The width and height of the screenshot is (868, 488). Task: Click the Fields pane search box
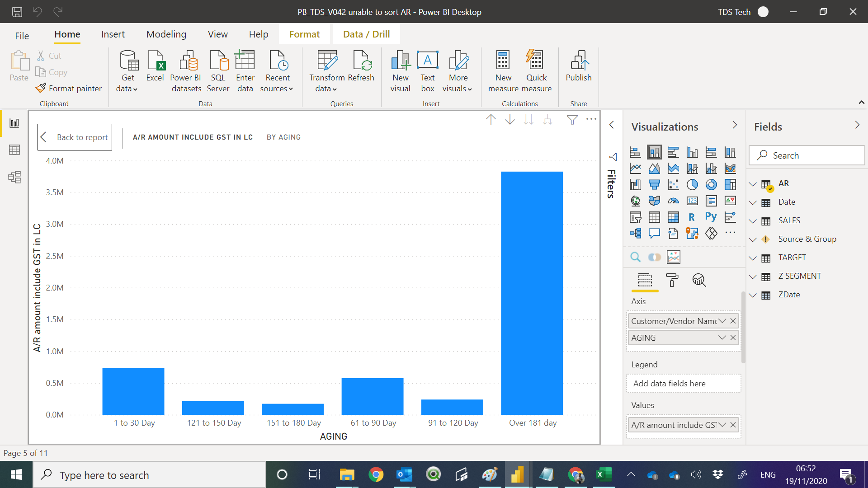[807, 155]
